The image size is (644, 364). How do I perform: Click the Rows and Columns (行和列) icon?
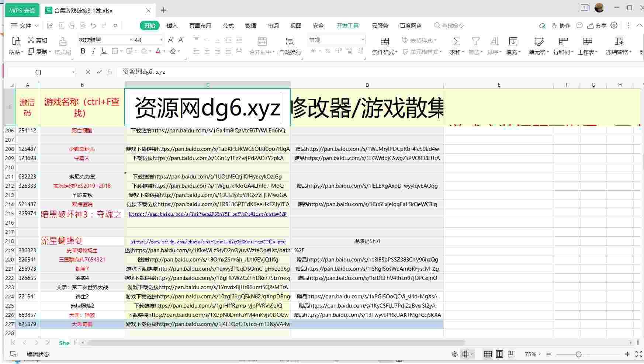point(563,41)
